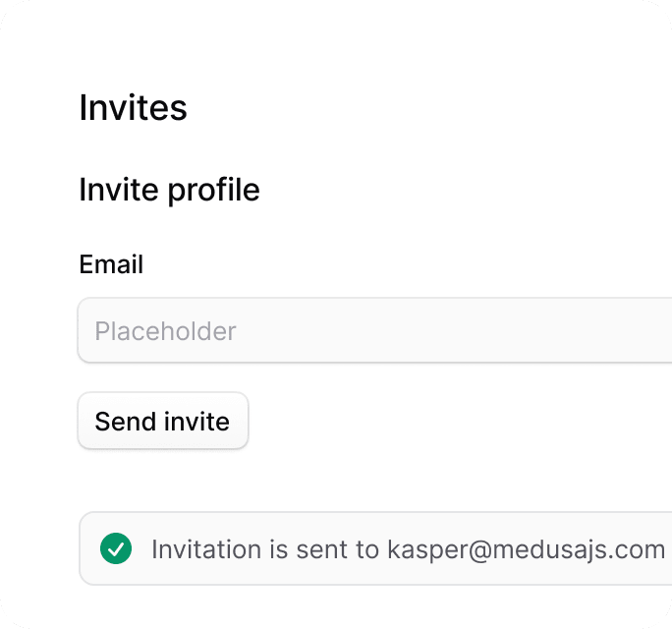This screenshot has height=629, width=672.
Task: Click the invitation sent confirmation banner
Action: click(x=376, y=548)
